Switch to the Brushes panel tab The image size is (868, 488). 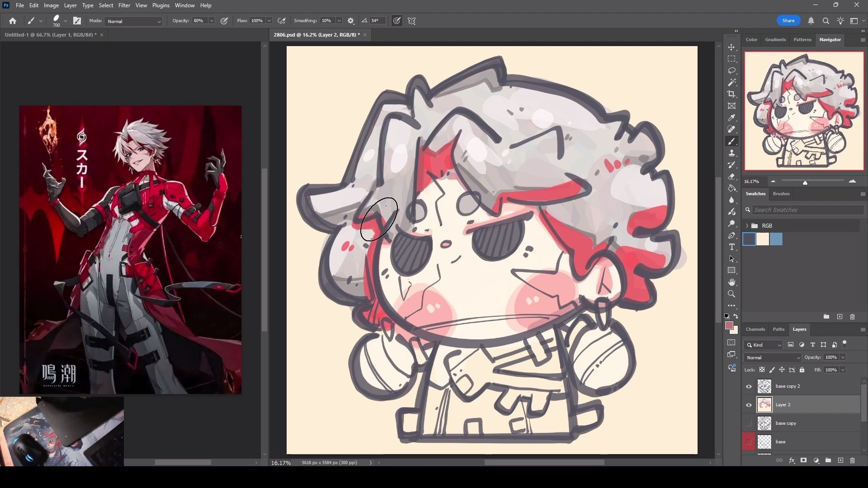point(781,194)
